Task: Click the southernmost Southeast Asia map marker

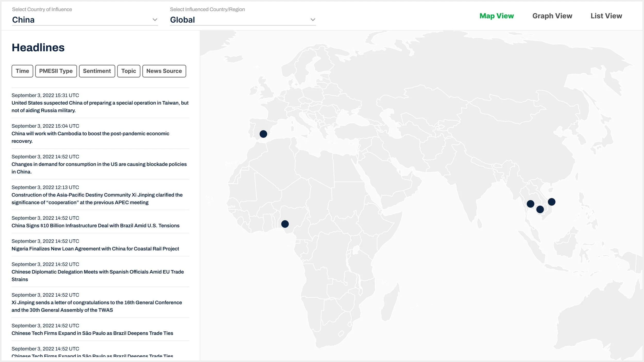Action: 540,210
